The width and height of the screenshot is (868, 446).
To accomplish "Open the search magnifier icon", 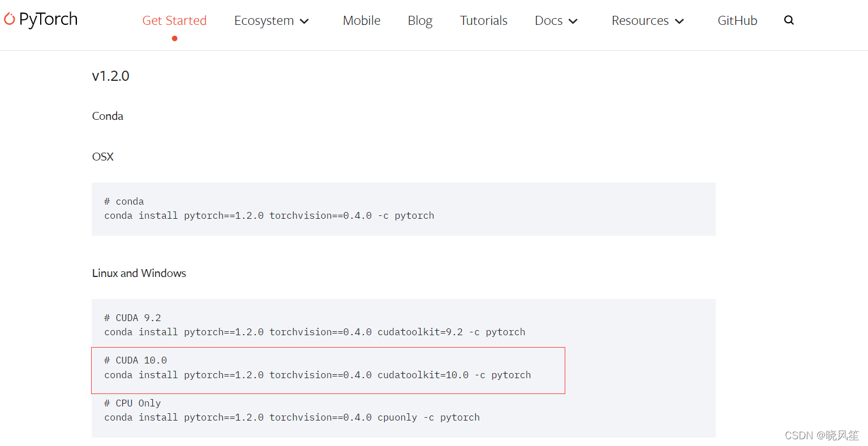I will point(789,20).
